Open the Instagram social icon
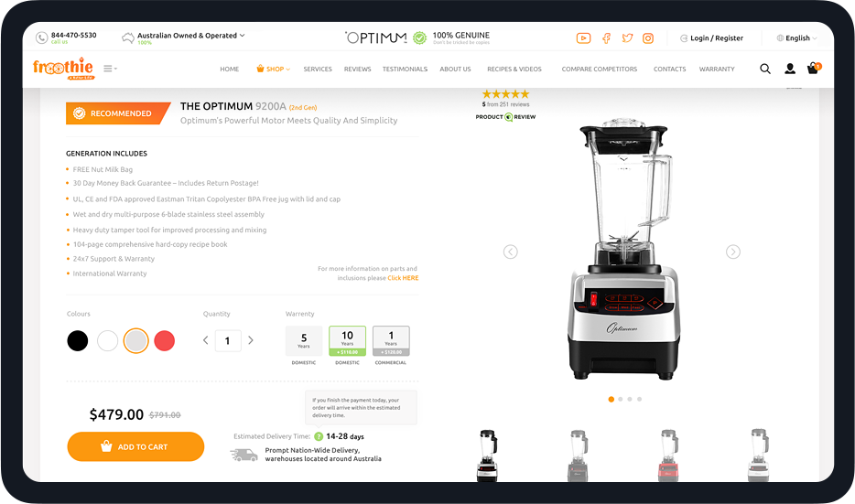The width and height of the screenshot is (855, 504). [648, 38]
